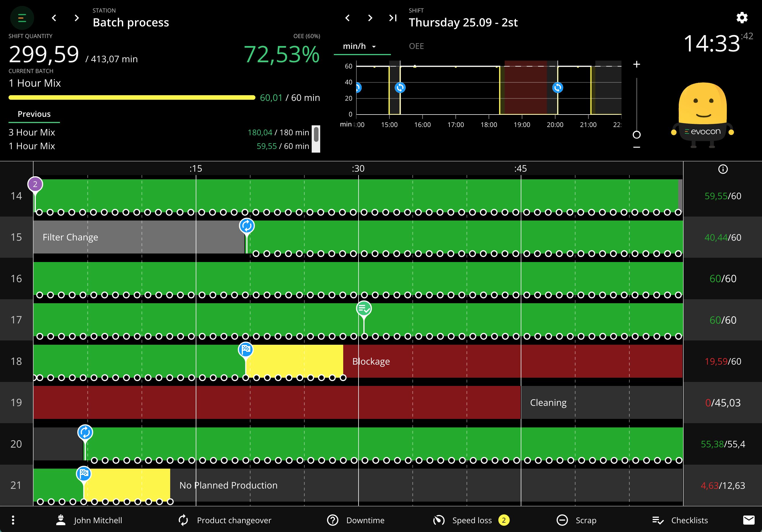
Task: Open the min/h unit dropdown on the chart
Action: click(359, 46)
